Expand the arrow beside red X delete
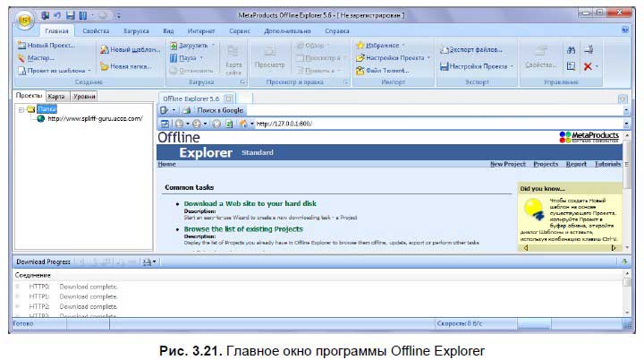 [597, 66]
